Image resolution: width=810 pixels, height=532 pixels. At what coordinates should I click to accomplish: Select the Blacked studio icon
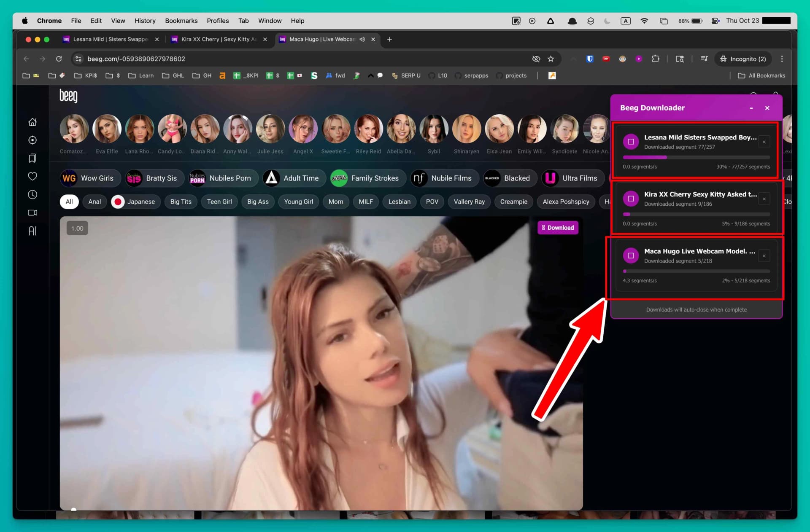491,178
